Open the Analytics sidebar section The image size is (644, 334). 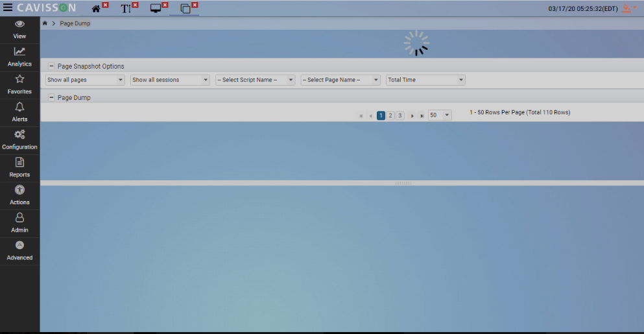coord(19,58)
